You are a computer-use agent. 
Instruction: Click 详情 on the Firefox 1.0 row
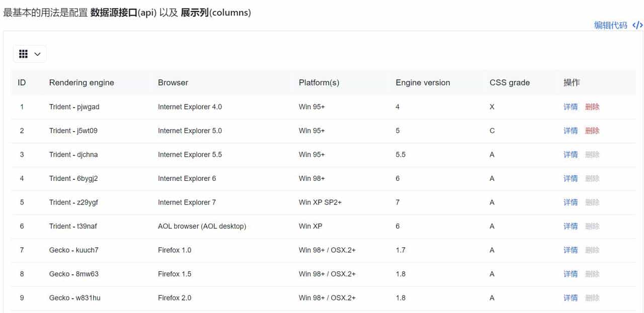[x=570, y=250]
